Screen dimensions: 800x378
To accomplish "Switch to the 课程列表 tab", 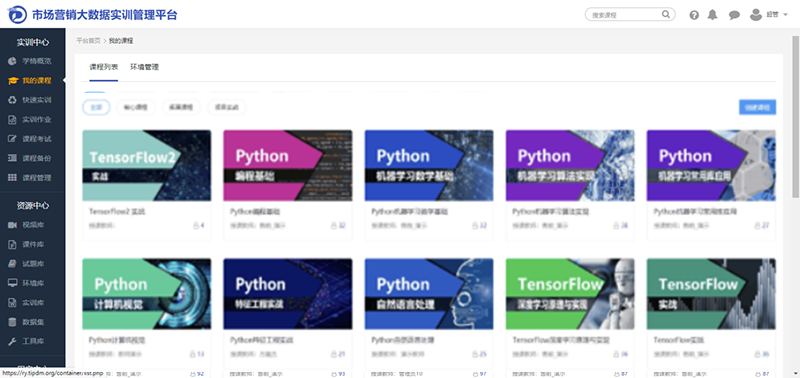I will (104, 67).
